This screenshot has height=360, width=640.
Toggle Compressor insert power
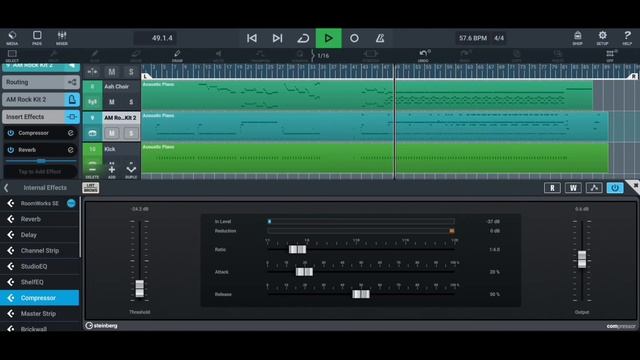11,133
